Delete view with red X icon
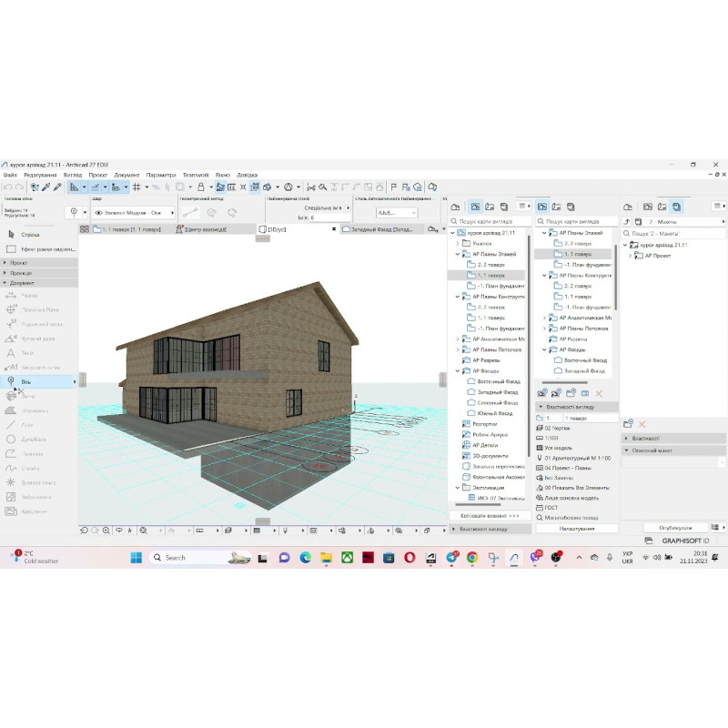This screenshot has width=728, height=728. click(598, 393)
